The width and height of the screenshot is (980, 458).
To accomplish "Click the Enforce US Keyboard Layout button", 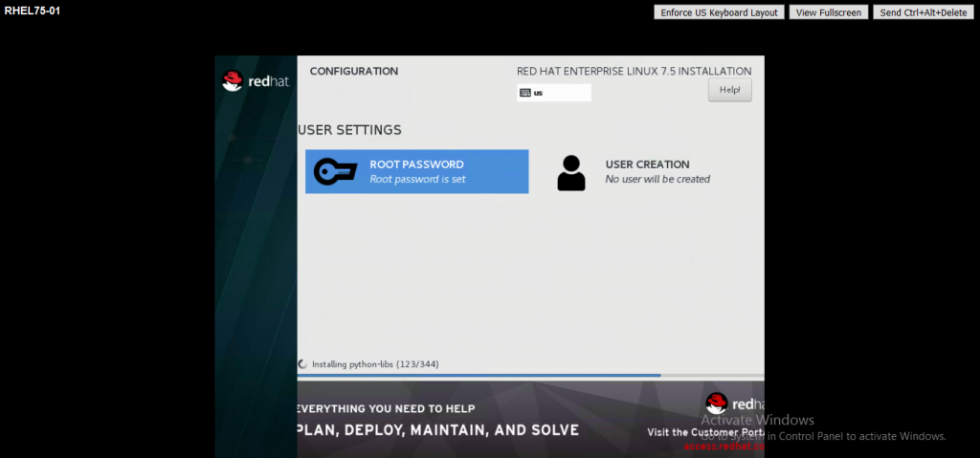I will coord(719,12).
